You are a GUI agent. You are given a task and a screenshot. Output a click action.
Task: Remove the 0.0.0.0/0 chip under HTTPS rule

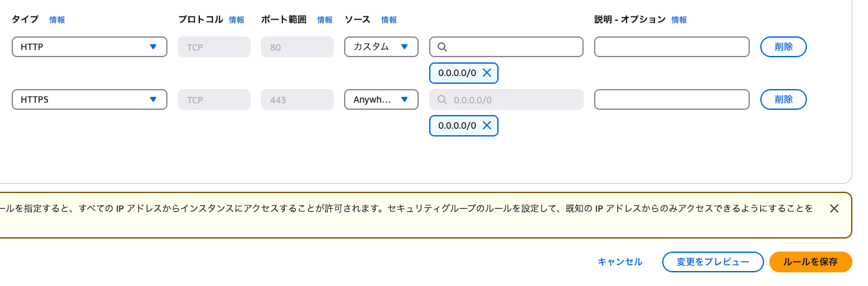coord(486,125)
